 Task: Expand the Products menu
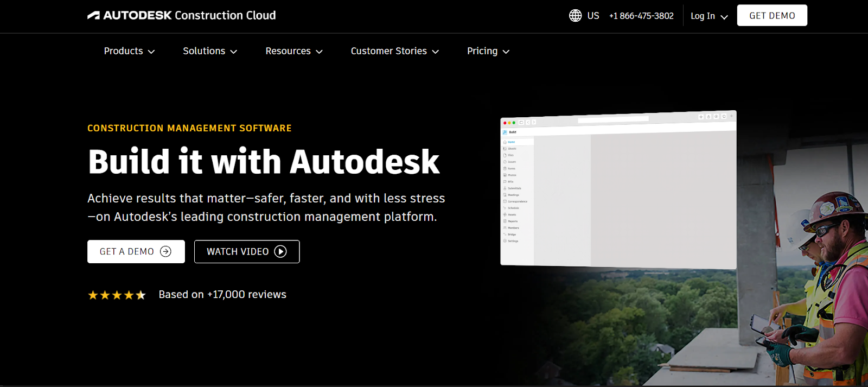(129, 51)
